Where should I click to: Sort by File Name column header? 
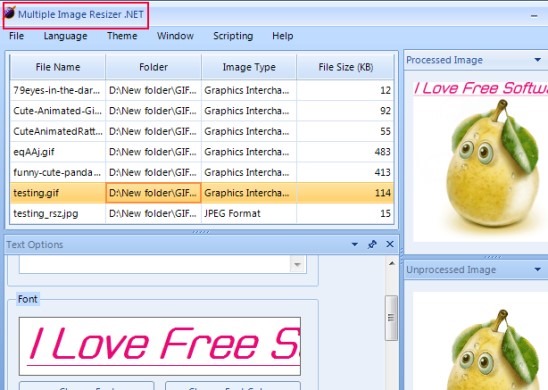(x=58, y=67)
